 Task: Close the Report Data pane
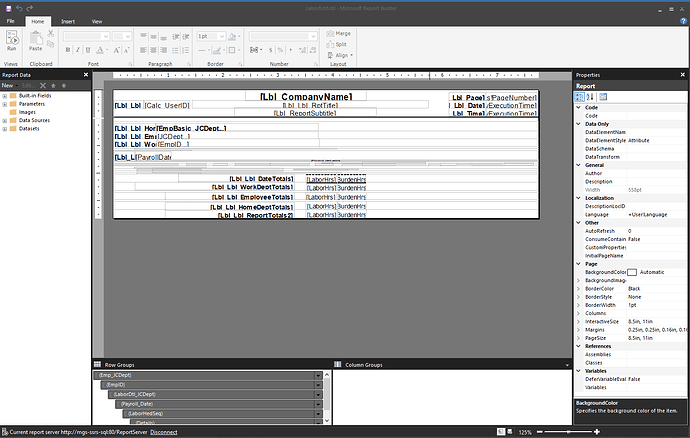(86, 75)
